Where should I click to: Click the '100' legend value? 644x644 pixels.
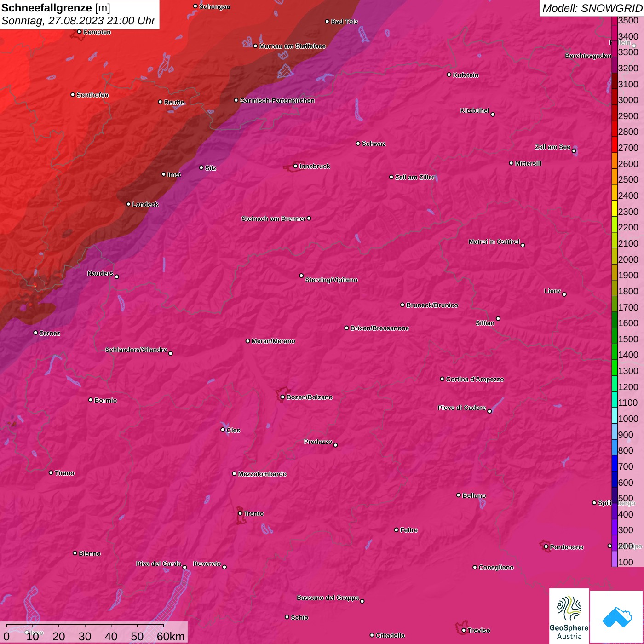(x=626, y=562)
